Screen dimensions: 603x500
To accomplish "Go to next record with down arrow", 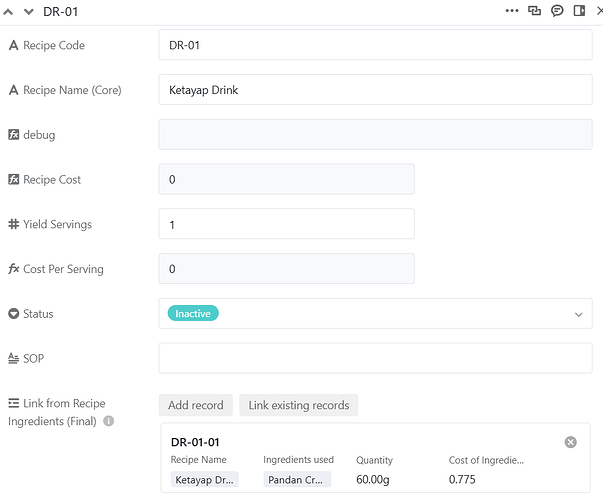I will pos(29,11).
